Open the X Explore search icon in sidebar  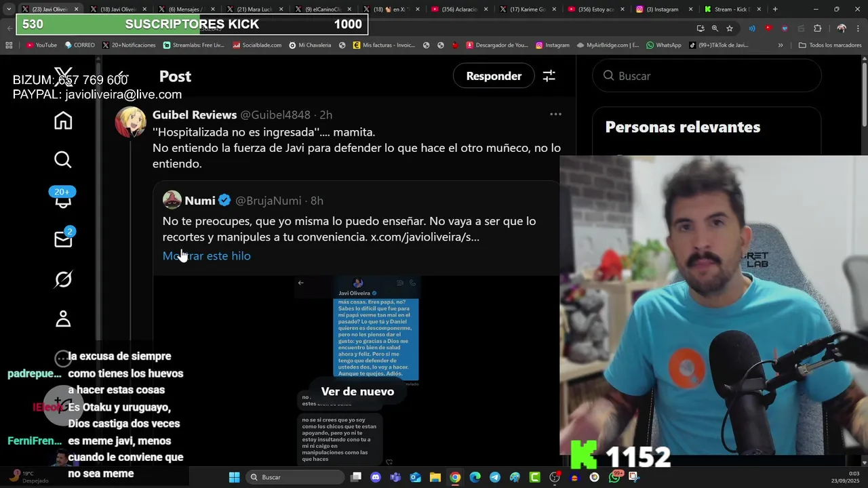63,160
